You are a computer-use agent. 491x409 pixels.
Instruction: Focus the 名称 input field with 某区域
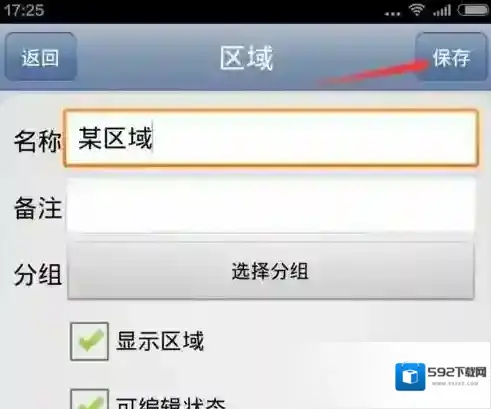271,138
